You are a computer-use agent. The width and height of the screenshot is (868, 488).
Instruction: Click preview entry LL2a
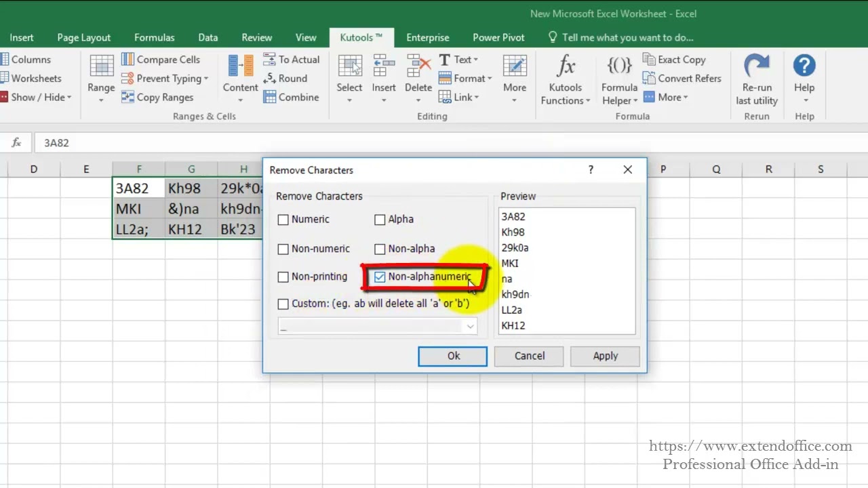pos(512,310)
